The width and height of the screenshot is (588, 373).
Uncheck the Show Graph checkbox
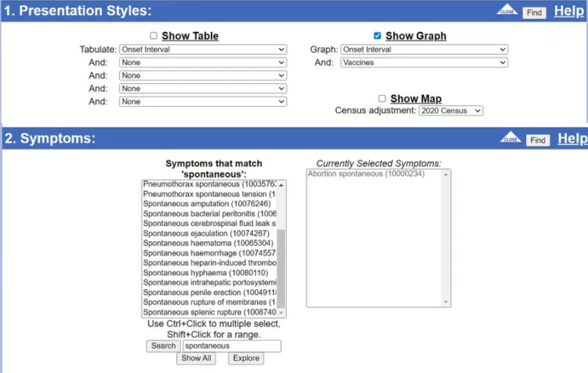[x=377, y=36]
